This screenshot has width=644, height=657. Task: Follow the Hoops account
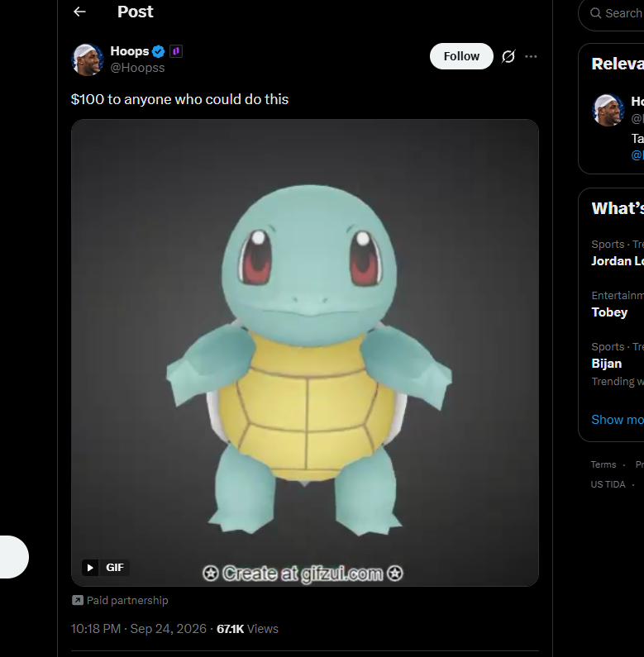coord(461,56)
